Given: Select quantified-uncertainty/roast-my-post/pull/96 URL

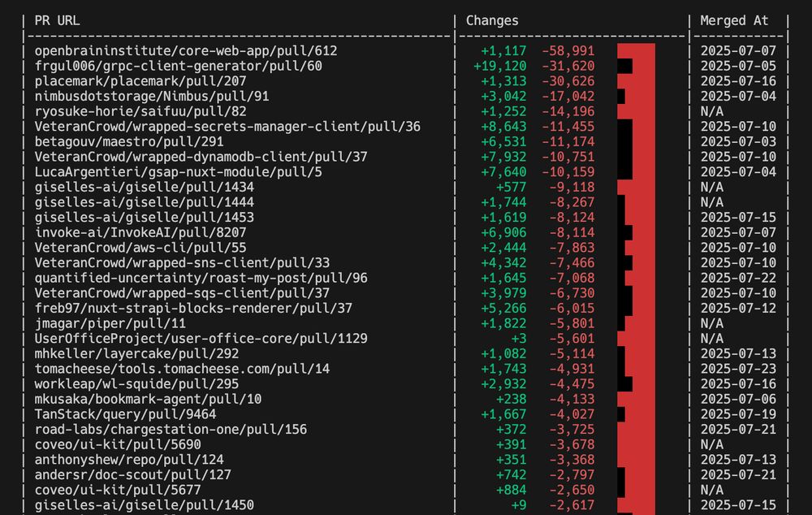Looking at the screenshot, I should pos(201,278).
